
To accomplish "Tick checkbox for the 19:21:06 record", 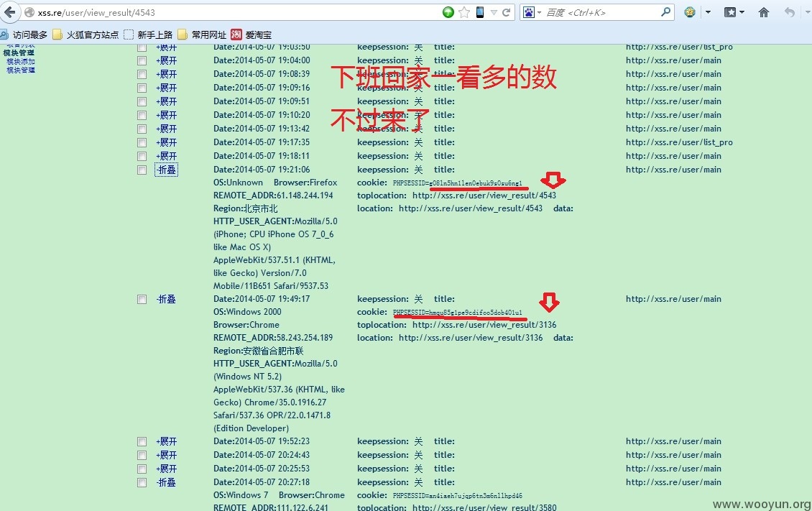I will [x=142, y=170].
